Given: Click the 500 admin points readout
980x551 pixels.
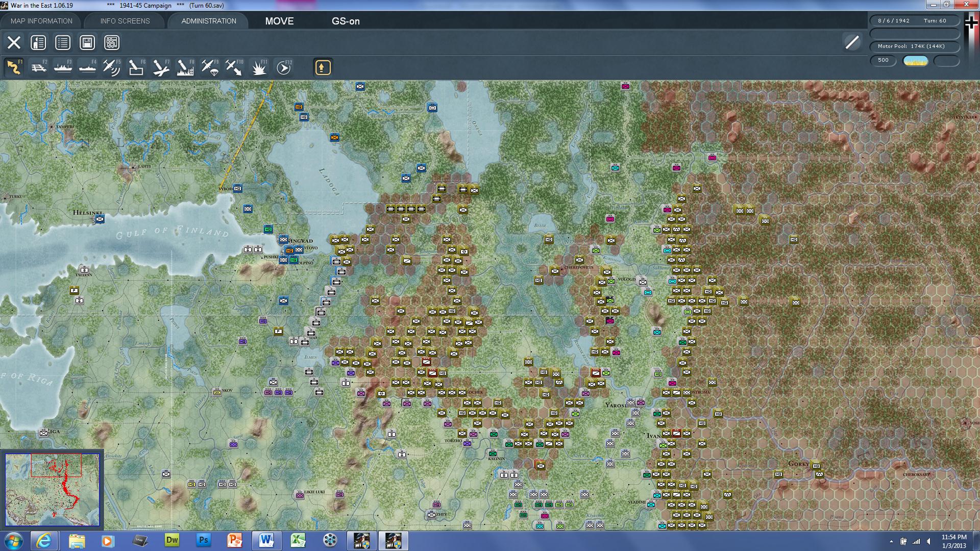Looking at the screenshot, I should click(884, 60).
